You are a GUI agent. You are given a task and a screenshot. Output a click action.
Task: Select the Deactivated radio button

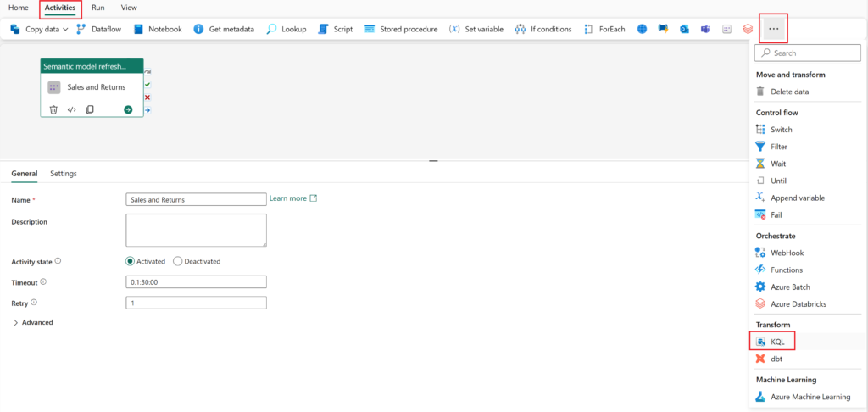(178, 262)
